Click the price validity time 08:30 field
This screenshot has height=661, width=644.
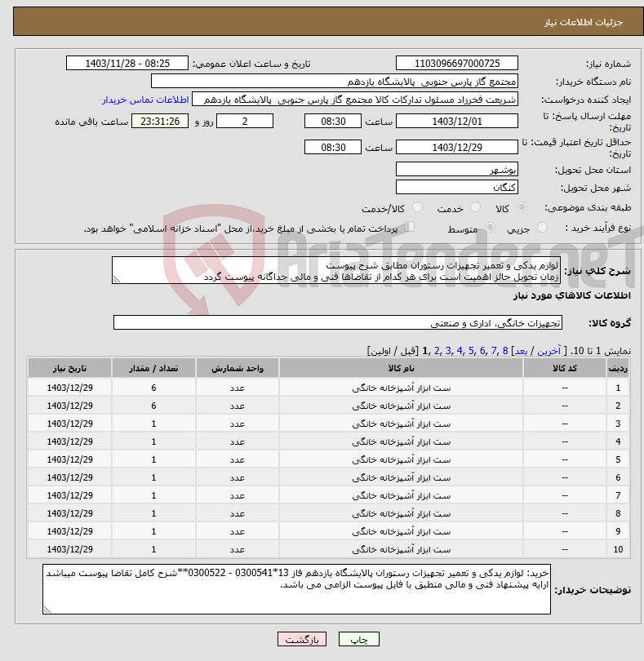point(333,148)
